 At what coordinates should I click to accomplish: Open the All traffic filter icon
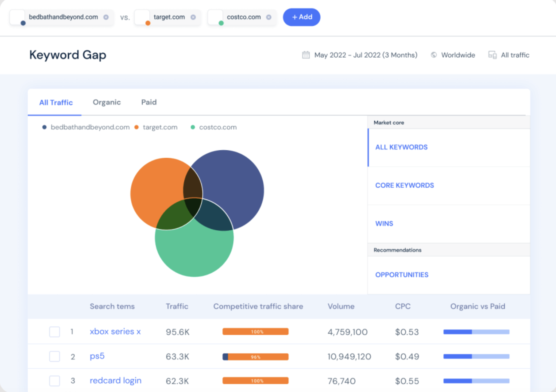(492, 55)
